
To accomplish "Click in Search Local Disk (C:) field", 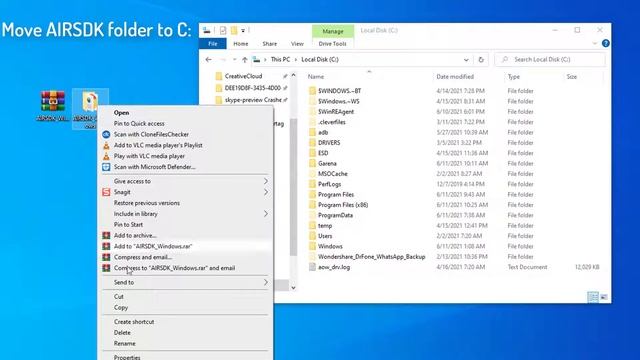I will coord(550,60).
